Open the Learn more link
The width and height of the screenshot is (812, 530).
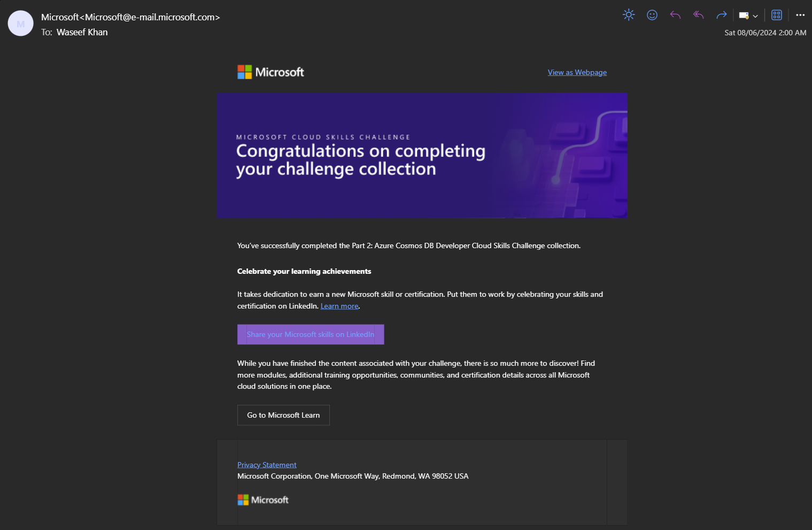coord(339,306)
